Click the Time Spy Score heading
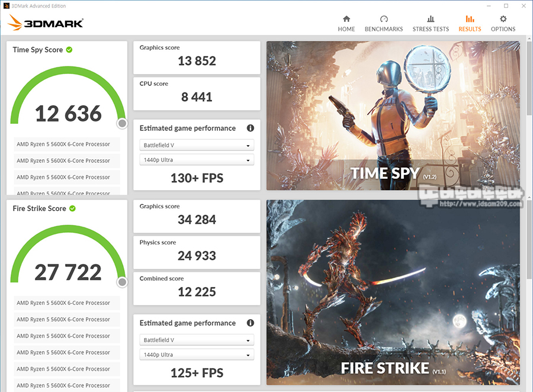 pyautogui.click(x=38, y=50)
